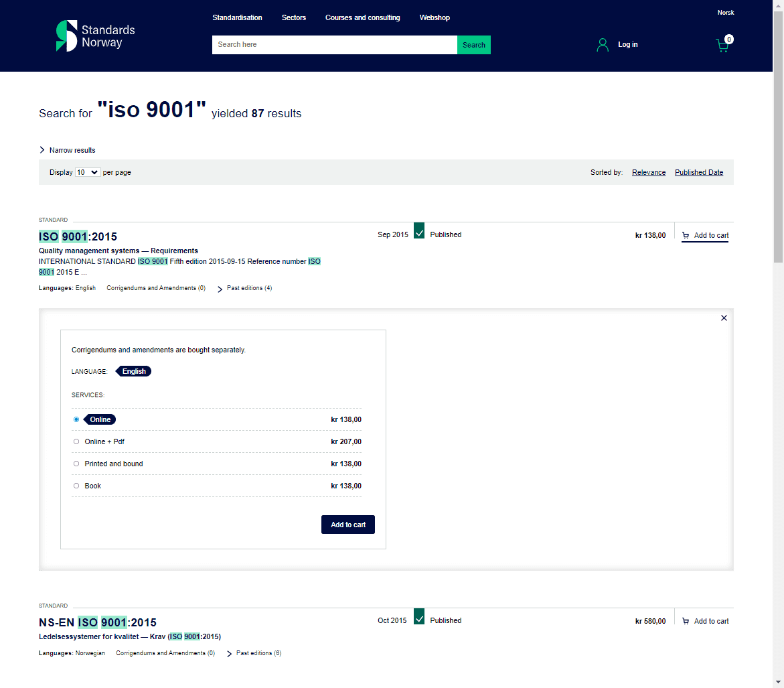784x688 pixels.
Task: Expand Past editions (6) for NS-EN ISO 9001:2015
Action: pos(254,653)
